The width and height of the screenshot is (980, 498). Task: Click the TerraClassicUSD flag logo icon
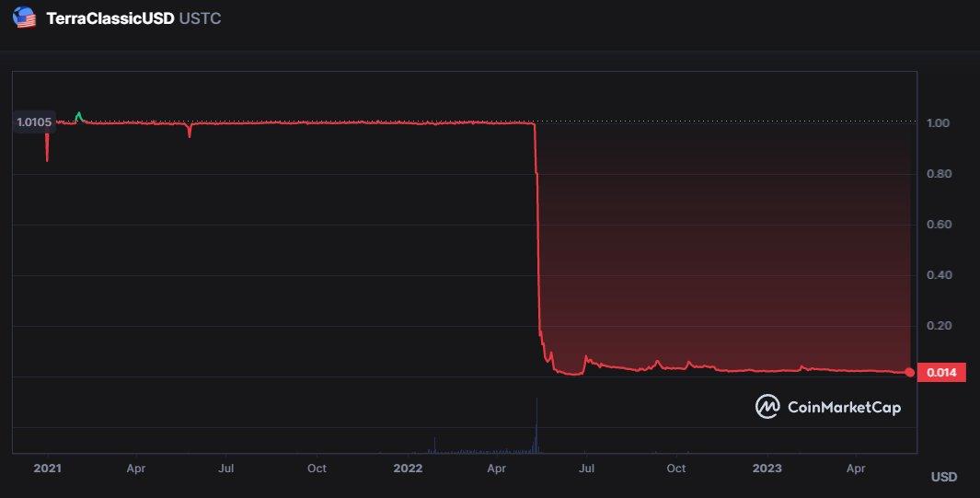click(25, 17)
